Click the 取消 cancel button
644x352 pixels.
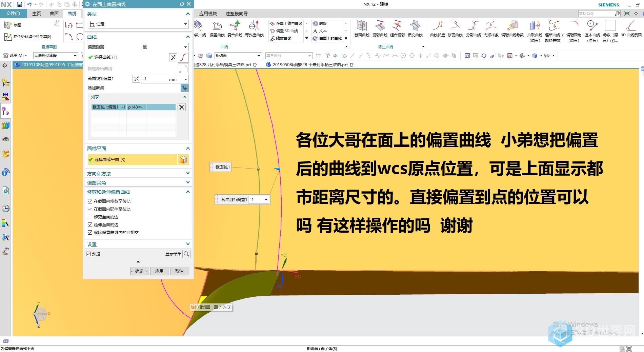[x=179, y=271]
